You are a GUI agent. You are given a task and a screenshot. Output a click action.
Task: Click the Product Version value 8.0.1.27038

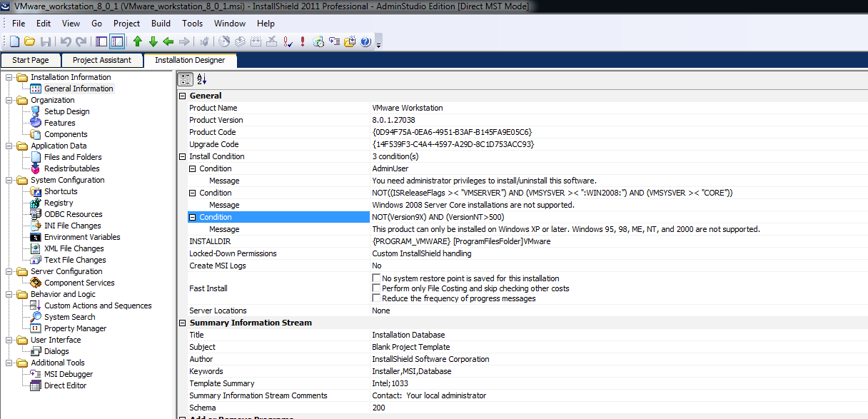click(393, 120)
